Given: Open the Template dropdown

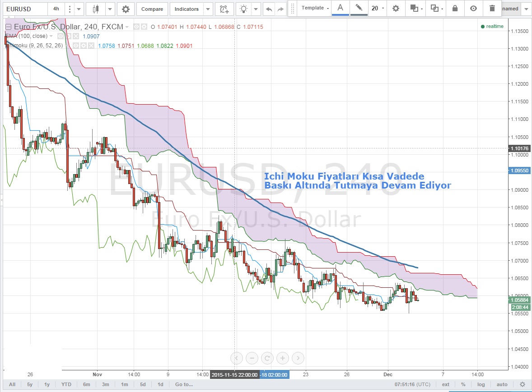Looking at the screenshot, I should (315, 8).
